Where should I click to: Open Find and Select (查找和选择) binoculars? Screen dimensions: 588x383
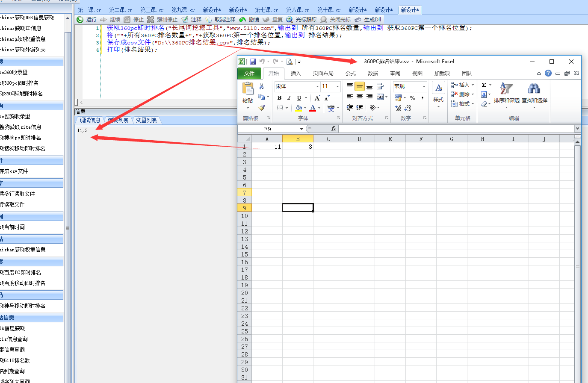point(534,89)
